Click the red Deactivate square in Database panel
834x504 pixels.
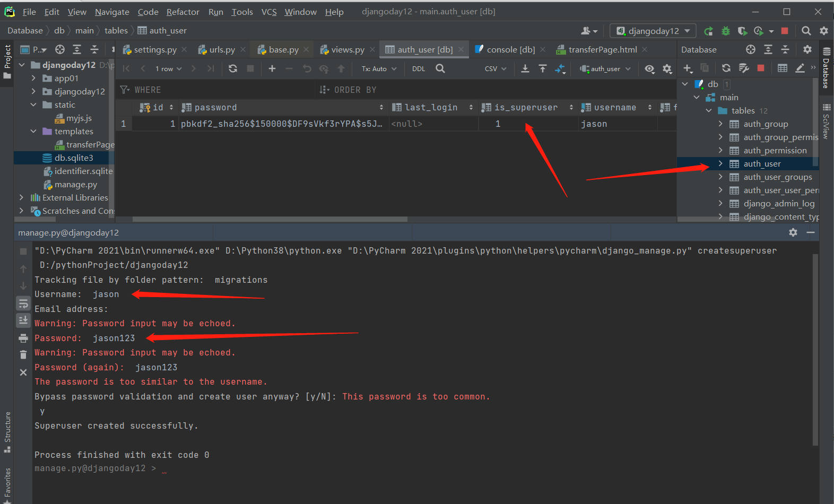coord(761,68)
